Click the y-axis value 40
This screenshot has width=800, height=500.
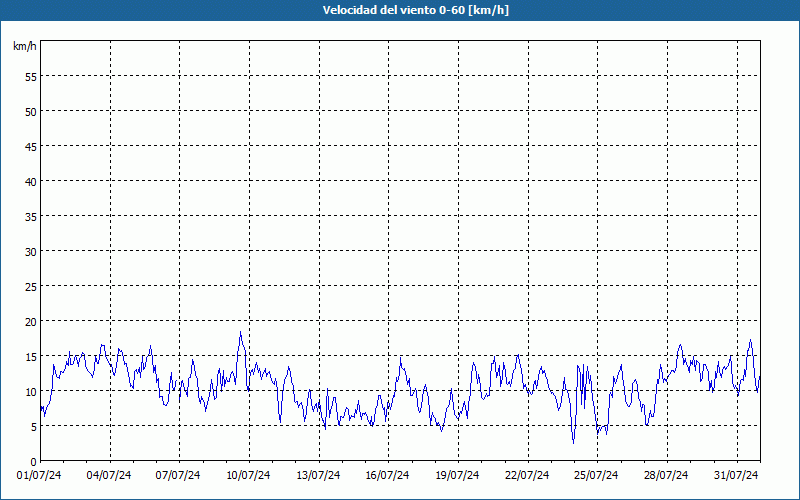pos(31,182)
